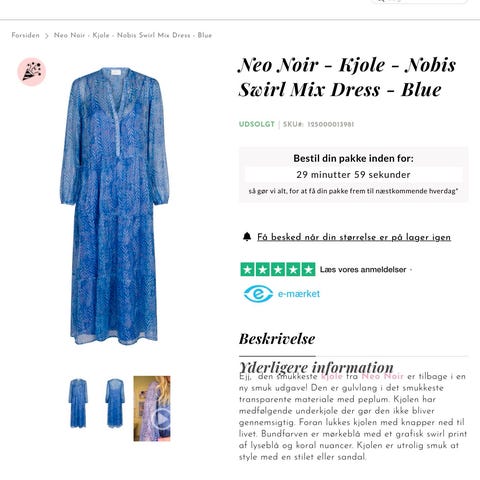The image size is (480, 480).
Task: Switch to Yderligere information tab
Action: 316,367
